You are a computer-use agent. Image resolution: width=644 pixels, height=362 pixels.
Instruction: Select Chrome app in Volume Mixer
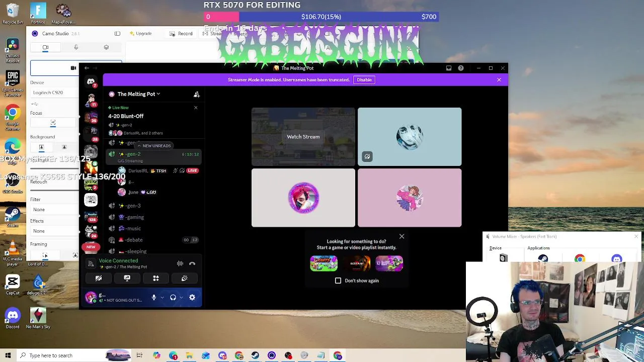[x=580, y=258]
